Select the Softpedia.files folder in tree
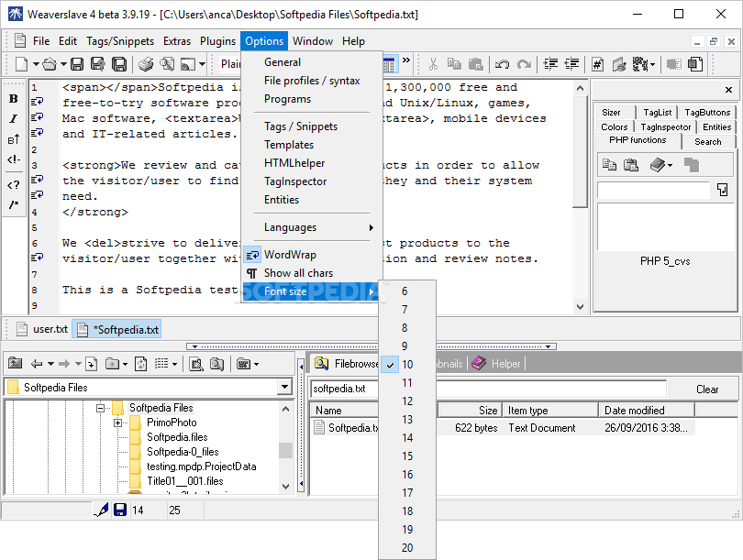 point(177,437)
